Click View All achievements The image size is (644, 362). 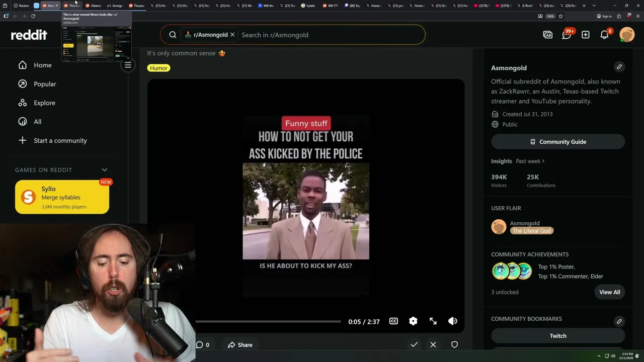point(609,292)
